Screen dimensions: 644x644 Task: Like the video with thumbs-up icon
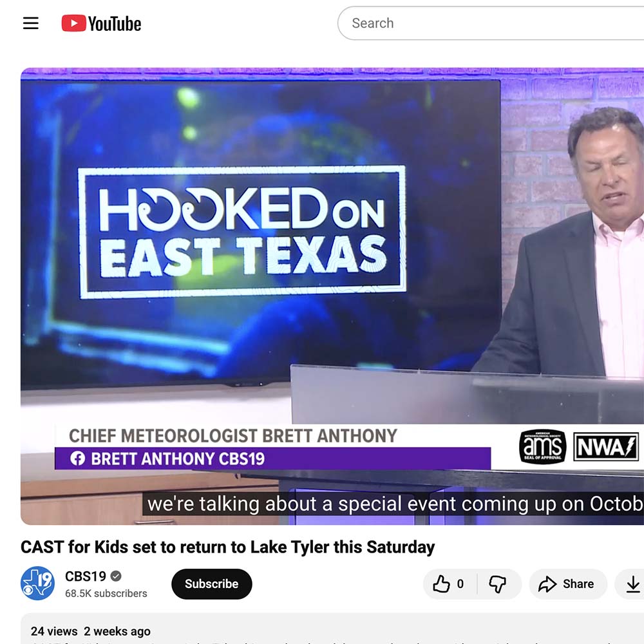pos(442,583)
